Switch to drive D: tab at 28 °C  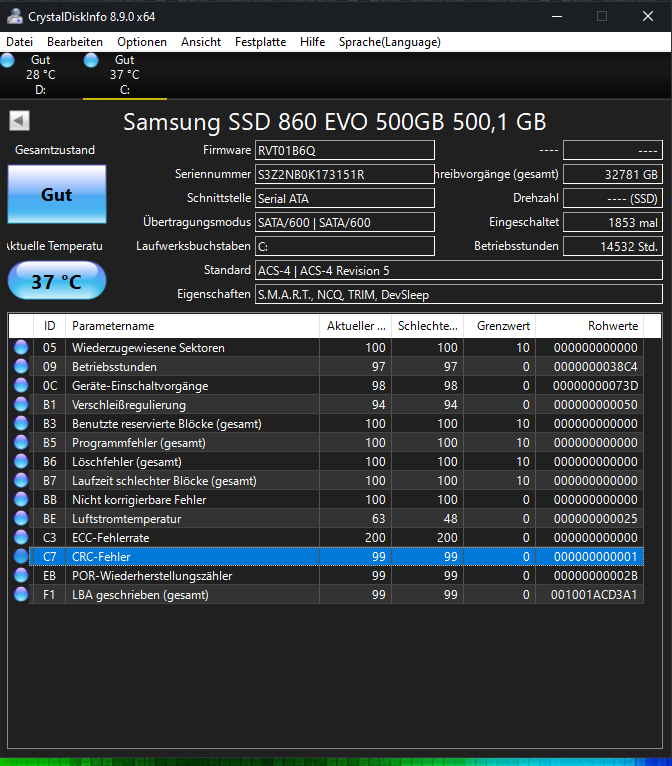[x=41, y=75]
